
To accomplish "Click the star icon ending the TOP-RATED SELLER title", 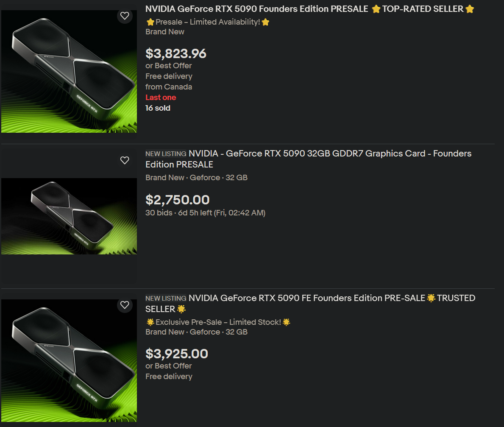I will pyautogui.click(x=469, y=8).
